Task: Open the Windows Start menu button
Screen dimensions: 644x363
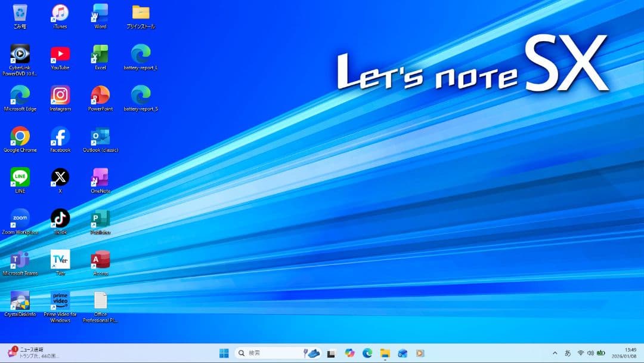Action: (x=224, y=353)
